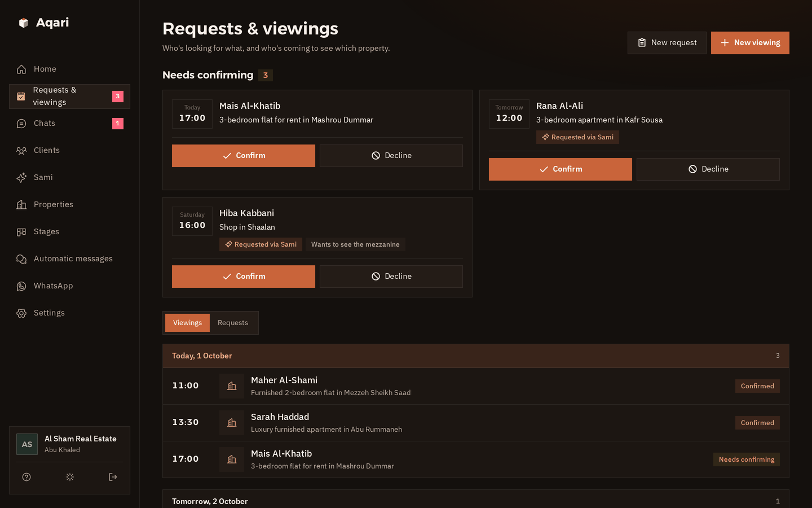This screenshot has width=812, height=508.
Task: Open the Home sidebar item
Action: (69, 69)
